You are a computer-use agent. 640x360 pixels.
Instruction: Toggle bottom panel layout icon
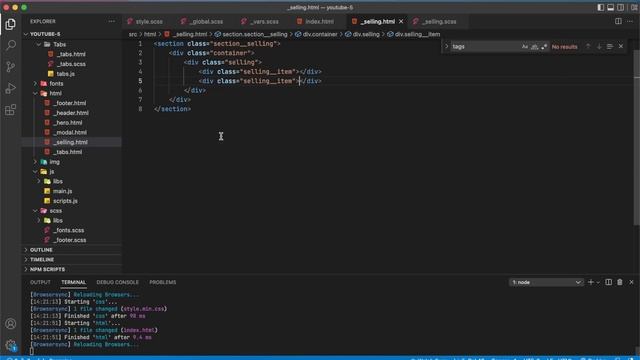pyautogui.click(x=611, y=7)
